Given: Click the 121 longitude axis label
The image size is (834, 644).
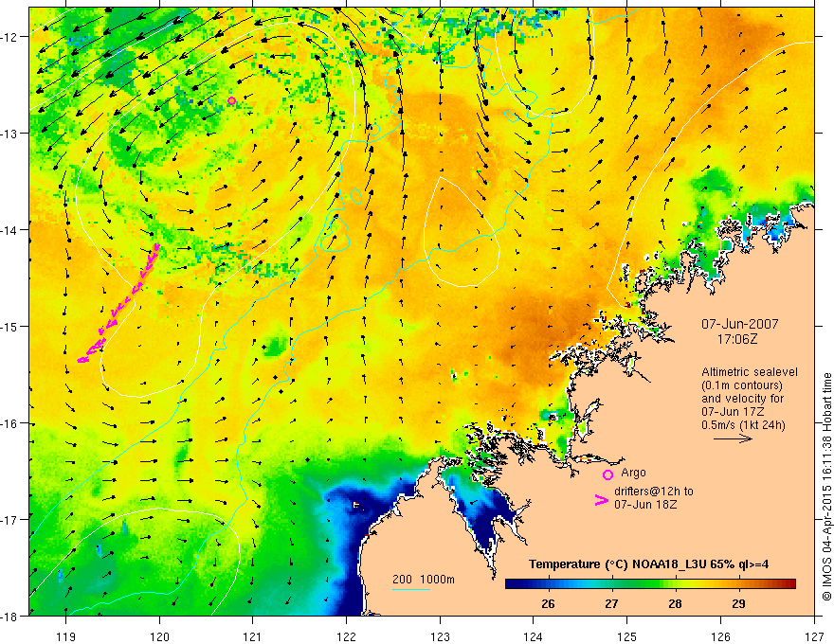Looking at the screenshot, I should click(253, 637).
